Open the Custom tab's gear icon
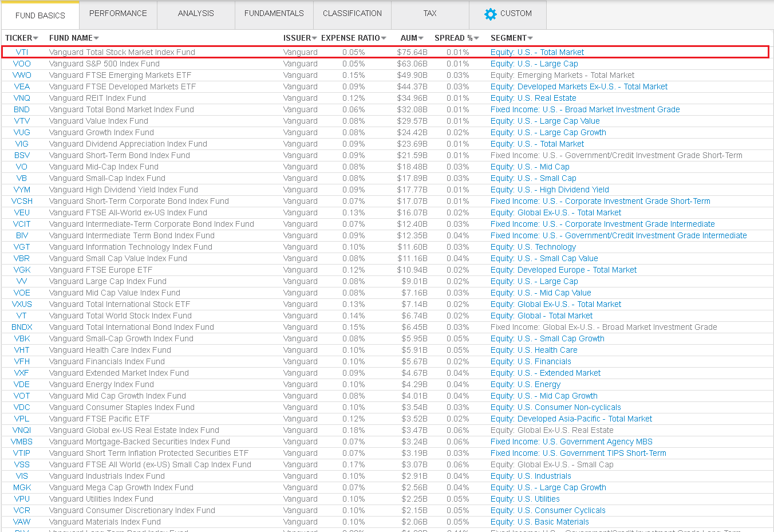The image size is (774, 532). click(491, 14)
